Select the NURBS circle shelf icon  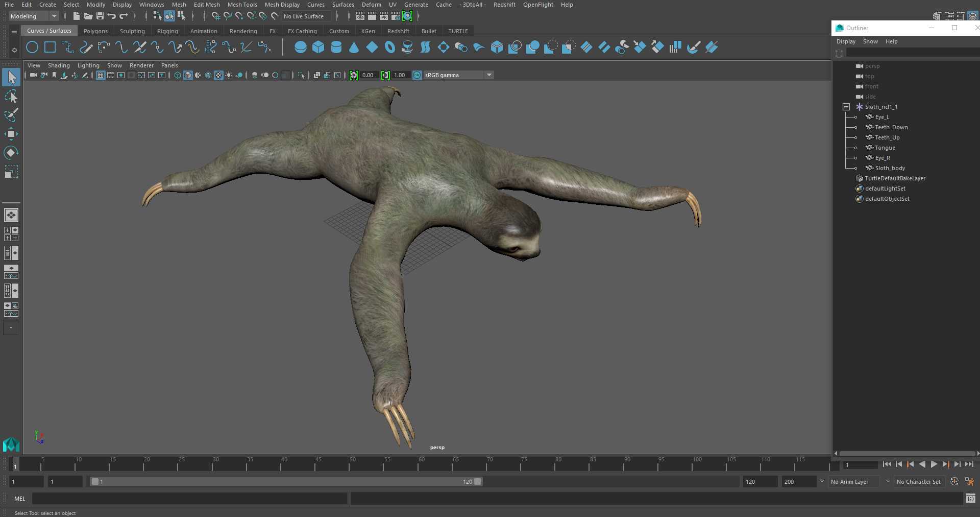coord(32,48)
